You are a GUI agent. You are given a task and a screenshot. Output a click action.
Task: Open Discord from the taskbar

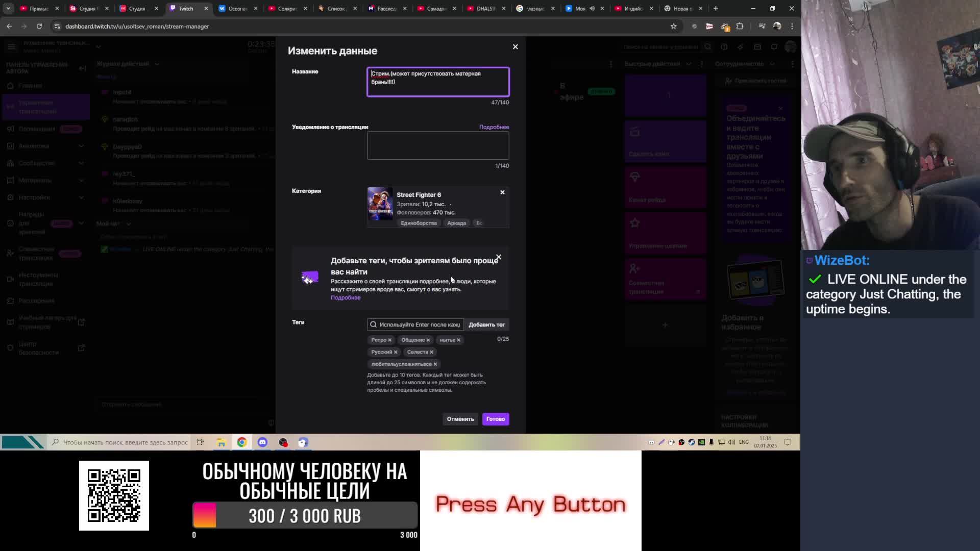pos(262,442)
